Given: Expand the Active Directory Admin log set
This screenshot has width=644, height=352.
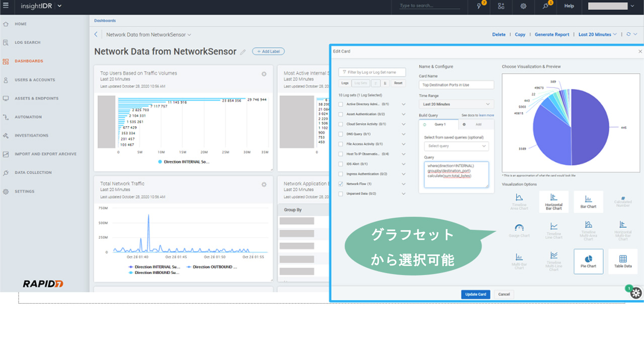Looking at the screenshot, I should coord(404,104).
